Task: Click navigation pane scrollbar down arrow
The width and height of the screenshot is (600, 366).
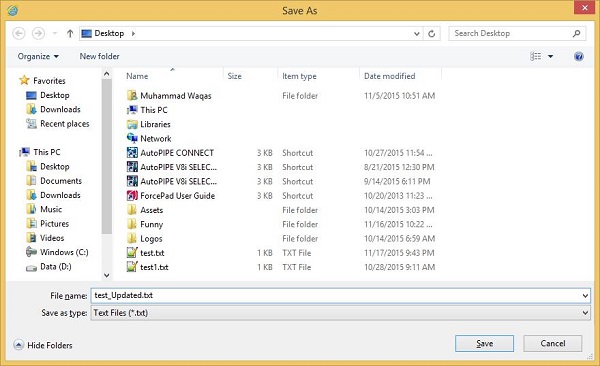Action: (107, 275)
